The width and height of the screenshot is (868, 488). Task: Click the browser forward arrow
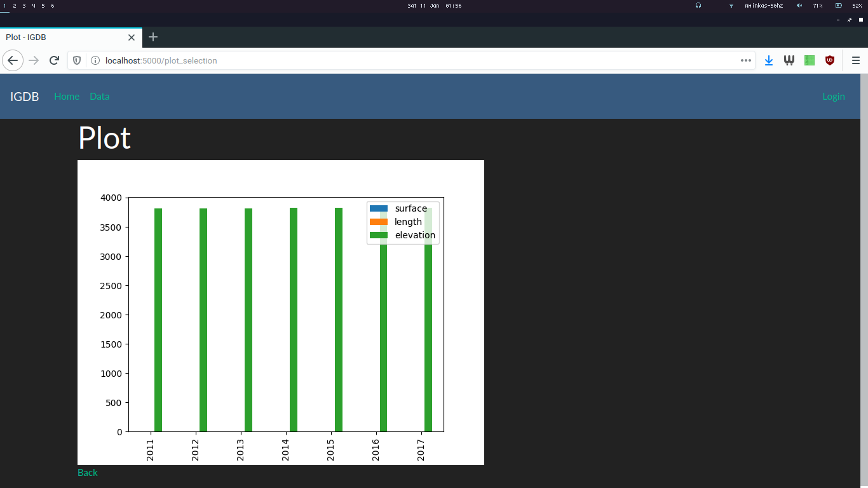pos(34,60)
